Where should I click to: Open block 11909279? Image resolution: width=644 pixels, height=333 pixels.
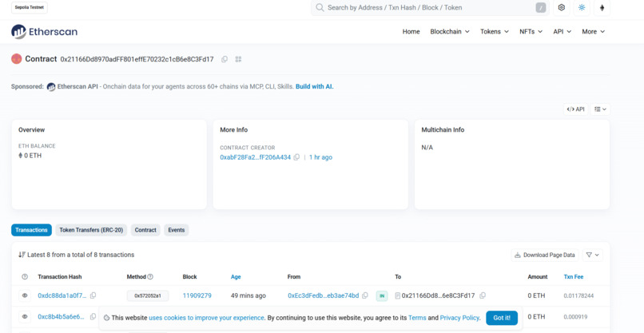(197, 295)
